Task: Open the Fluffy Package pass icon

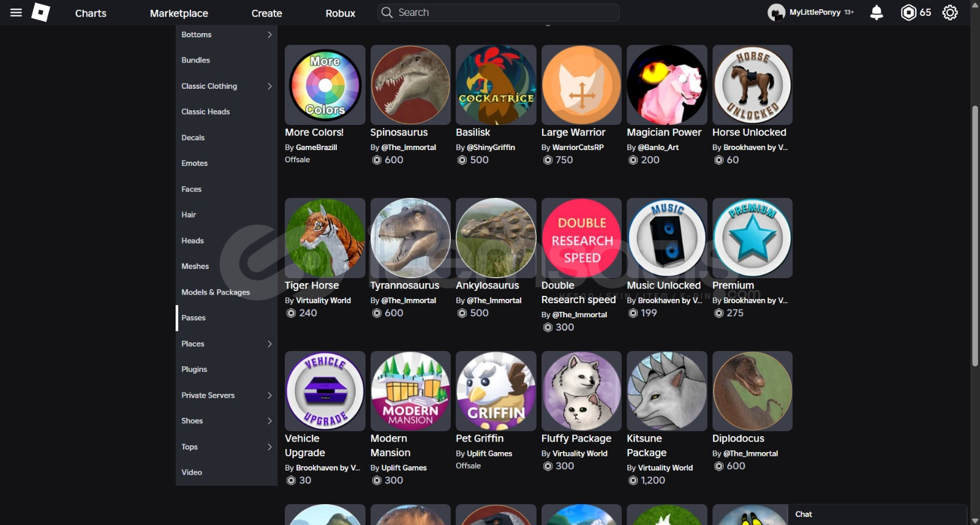Action: click(x=581, y=391)
